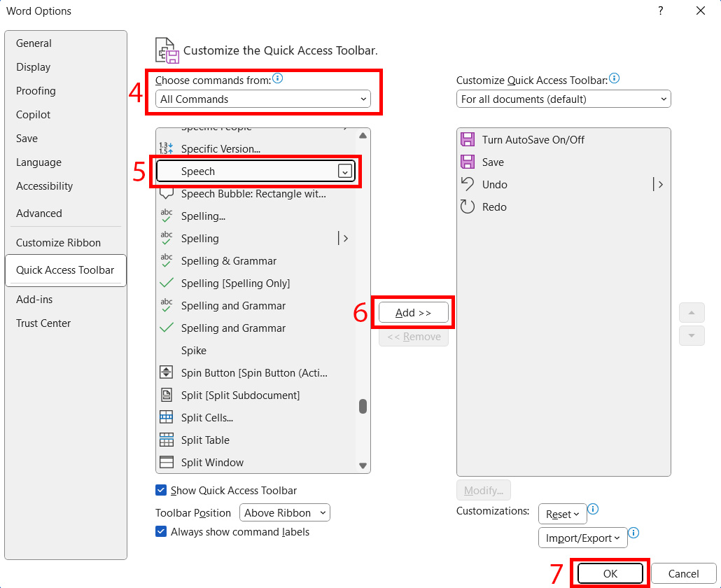
Task: Click the commands list scroll-down arrow
Action: click(x=363, y=465)
